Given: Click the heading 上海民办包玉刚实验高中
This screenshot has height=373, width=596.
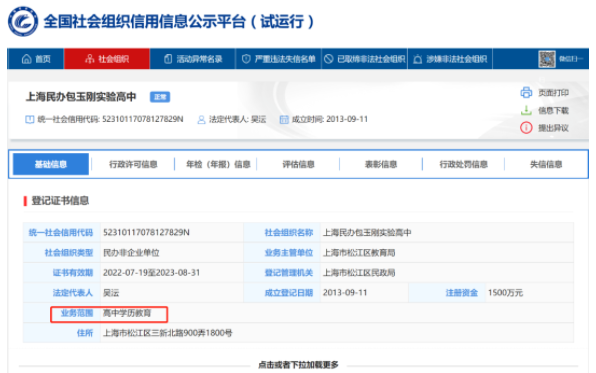Looking at the screenshot, I should [x=81, y=97].
